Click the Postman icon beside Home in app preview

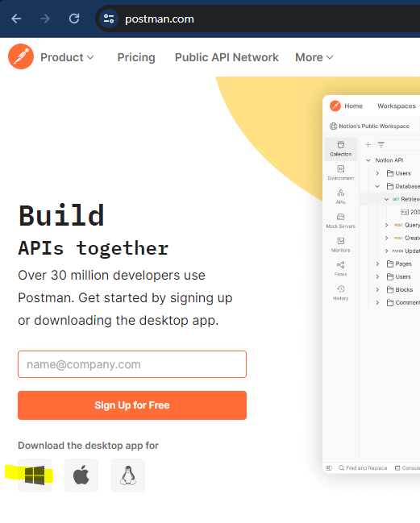tap(335, 106)
